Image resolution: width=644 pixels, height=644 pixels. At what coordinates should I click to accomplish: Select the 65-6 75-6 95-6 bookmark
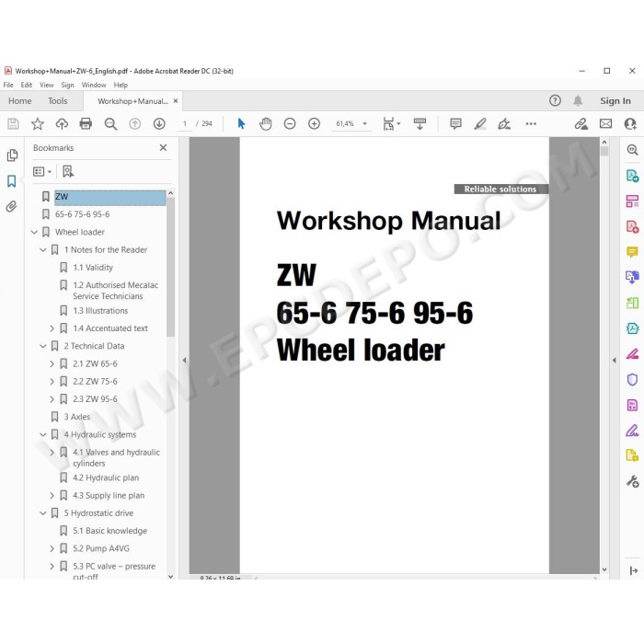[82, 214]
